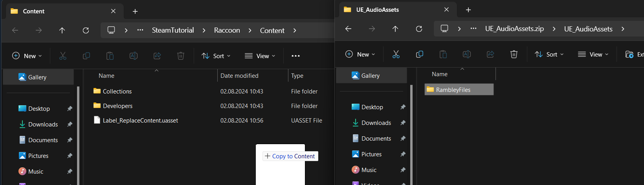This screenshot has width=644, height=185.
Task: Click the UE_AudioAssets.zip breadcrumb segment
Action: pos(514,29)
